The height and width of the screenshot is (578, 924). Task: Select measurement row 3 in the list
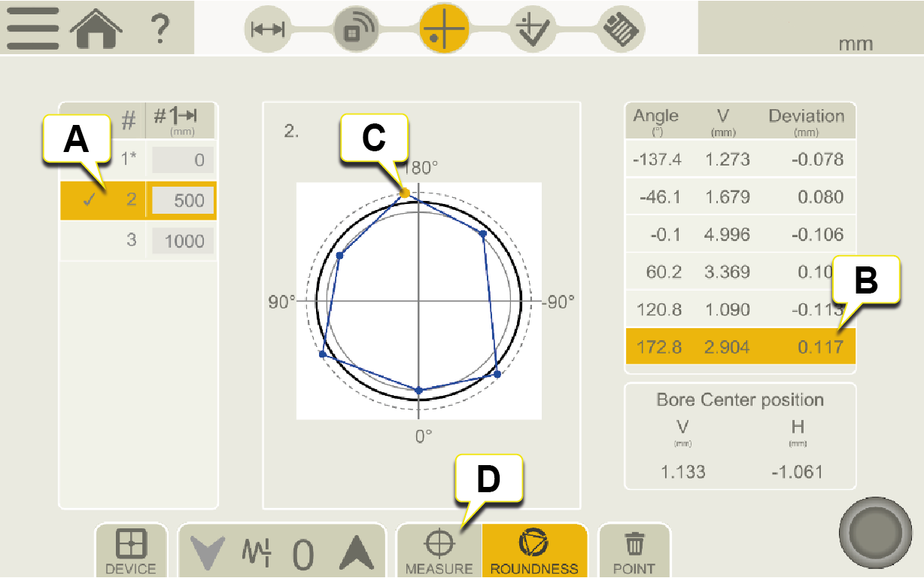click(131, 241)
